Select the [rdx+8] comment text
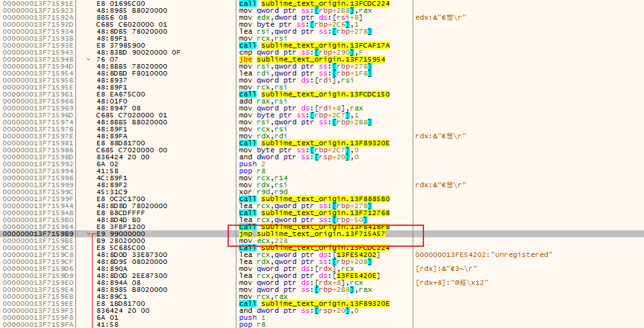 pyautogui.click(x=452, y=283)
